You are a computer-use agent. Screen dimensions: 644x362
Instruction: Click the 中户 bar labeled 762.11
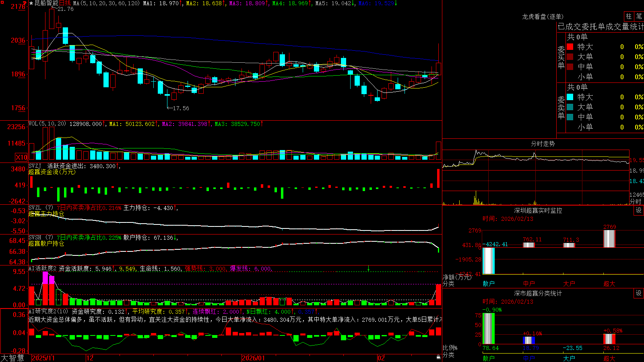click(x=529, y=245)
